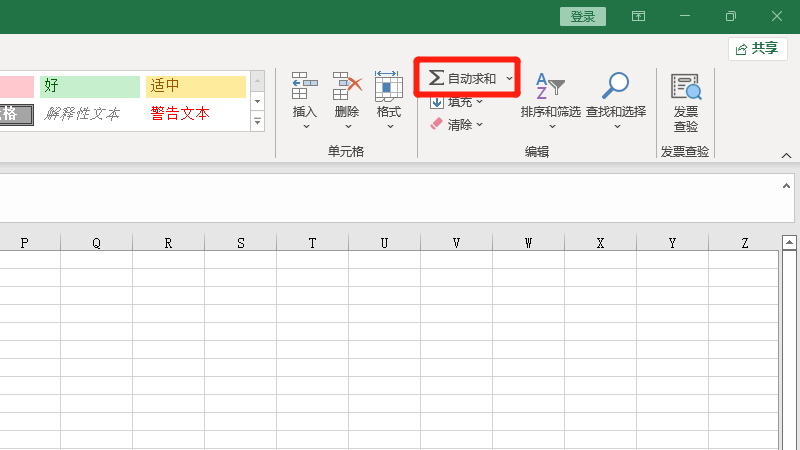Click the 插入 (Insert) cells icon
The width and height of the screenshot is (800, 450).
click(x=304, y=87)
